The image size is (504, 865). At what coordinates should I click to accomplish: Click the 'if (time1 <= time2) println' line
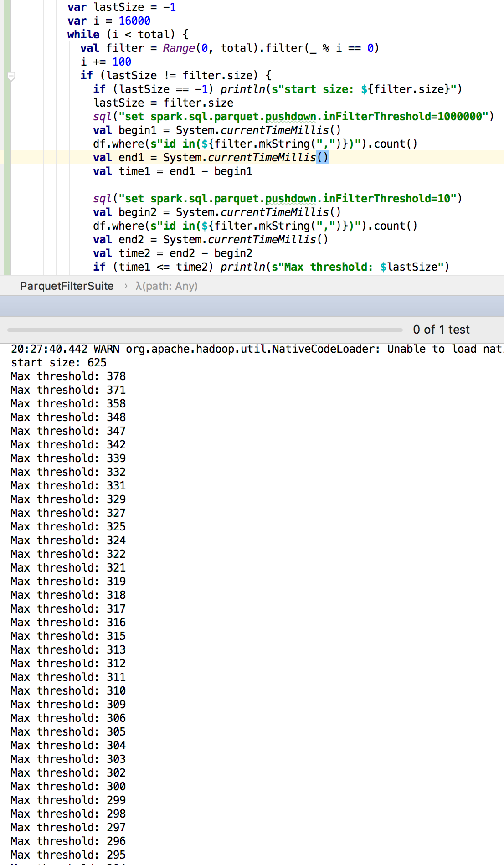click(x=271, y=267)
